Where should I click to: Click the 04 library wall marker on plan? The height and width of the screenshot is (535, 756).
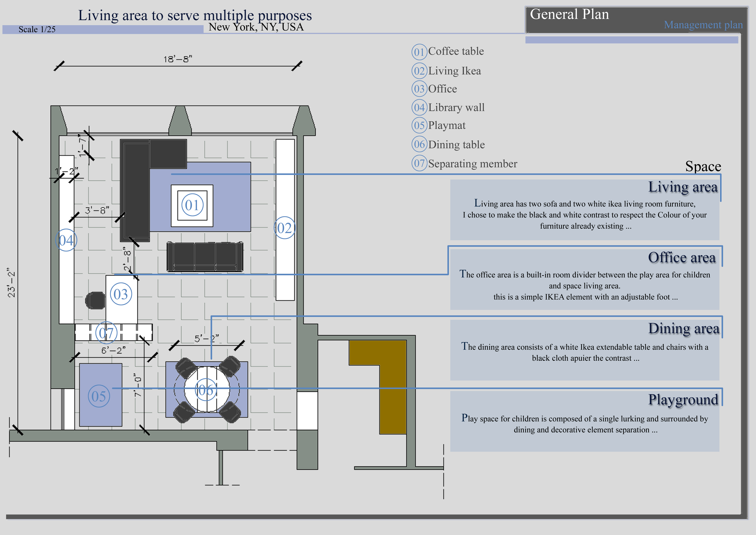[x=66, y=240]
